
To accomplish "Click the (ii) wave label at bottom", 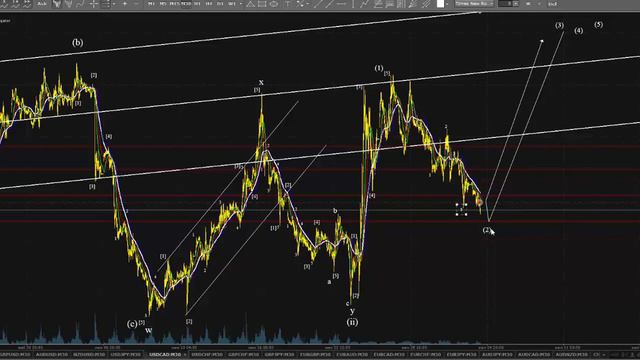I will (352, 322).
